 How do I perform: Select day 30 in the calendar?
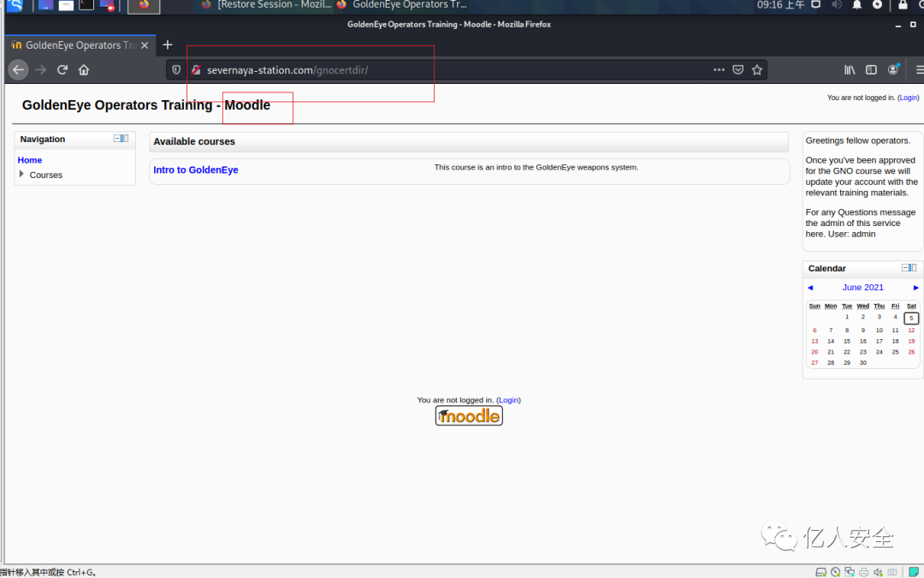pyautogui.click(x=862, y=363)
